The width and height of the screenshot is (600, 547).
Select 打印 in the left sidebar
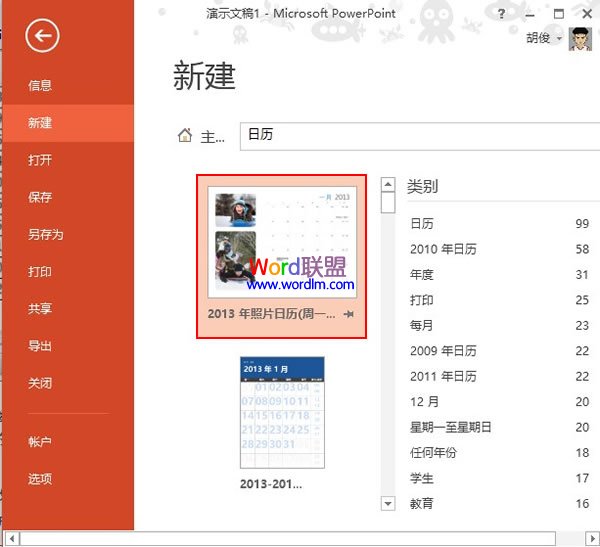(68, 271)
